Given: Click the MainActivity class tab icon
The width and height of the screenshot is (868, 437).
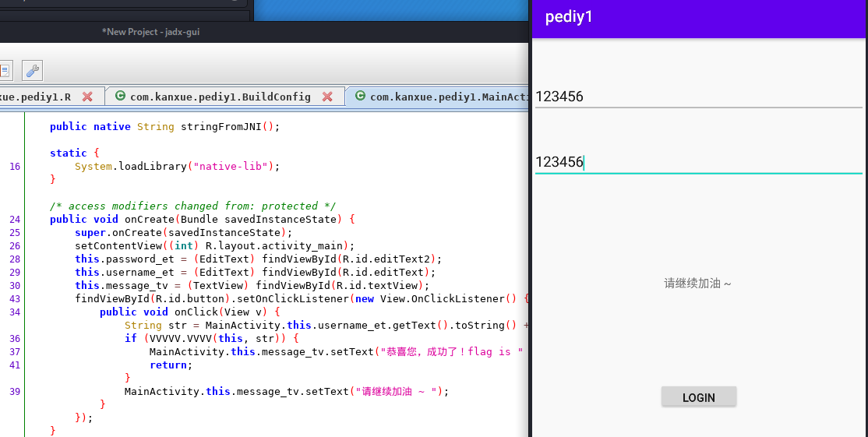Looking at the screenshot, I should click(x=360, y=97).
